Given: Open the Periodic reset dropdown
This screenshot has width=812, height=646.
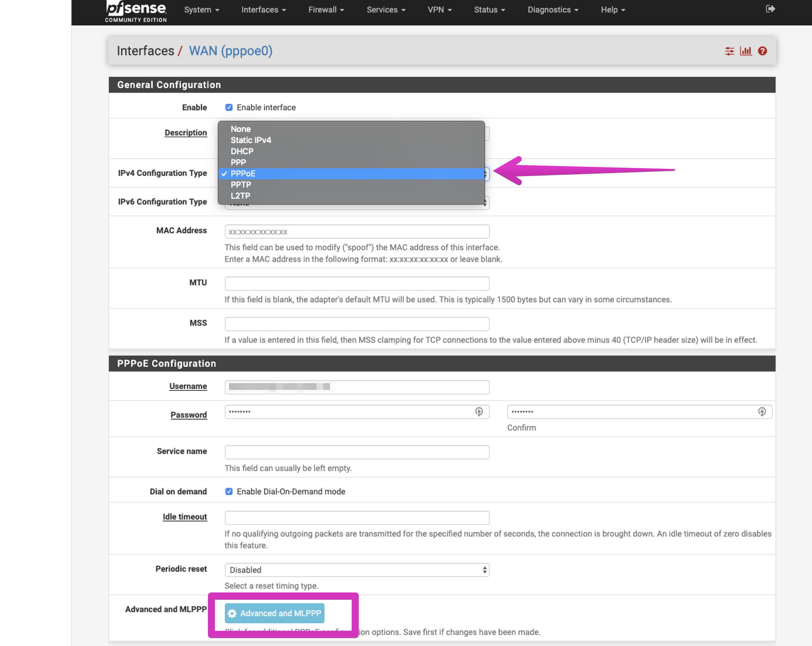Looking at the screenshot, I should [356, 570].
